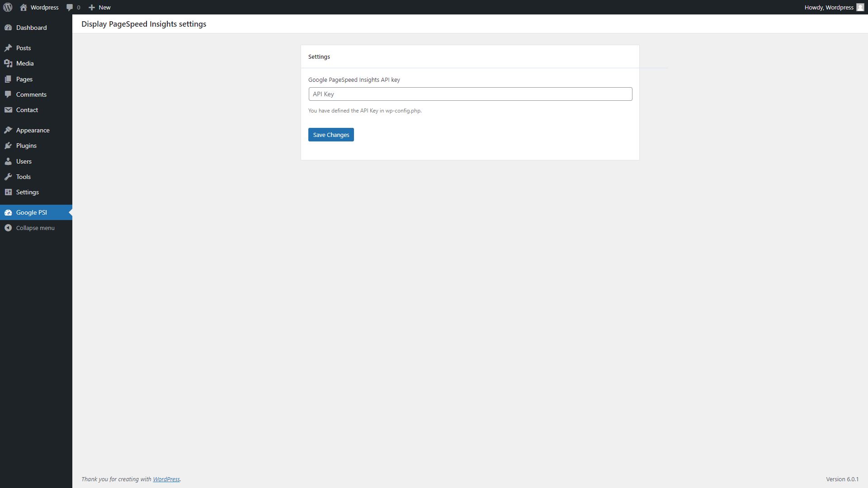This screenshot has height=488, width=868.
Task: Click the Display PageSpeed Insights settings title
Action: tap(144, 24)
